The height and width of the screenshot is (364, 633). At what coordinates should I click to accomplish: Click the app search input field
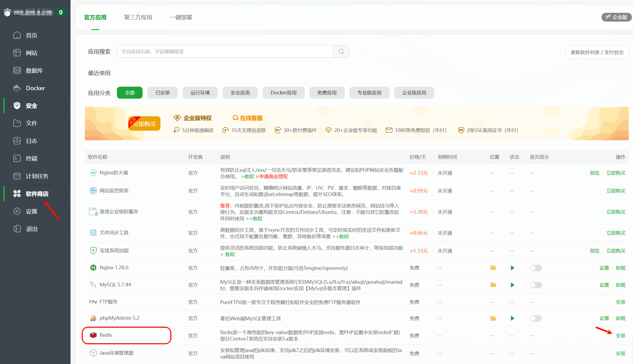pos(225,51)
